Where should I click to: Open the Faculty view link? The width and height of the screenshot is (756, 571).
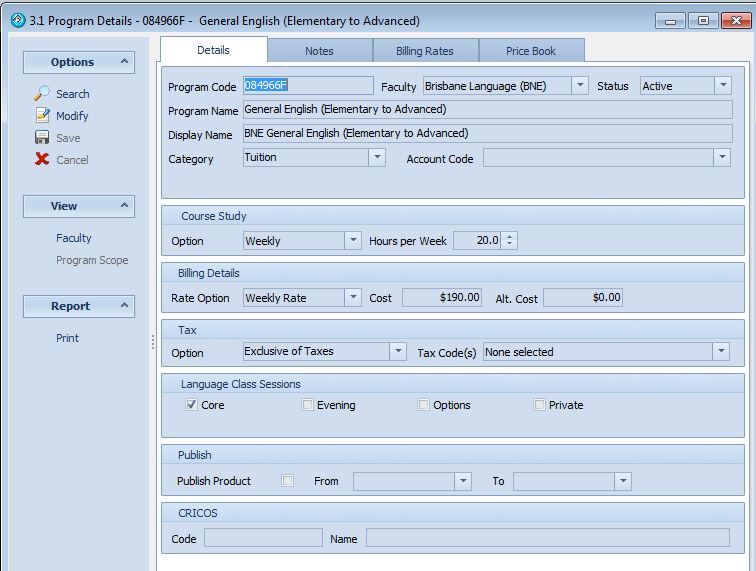point(74,238)
